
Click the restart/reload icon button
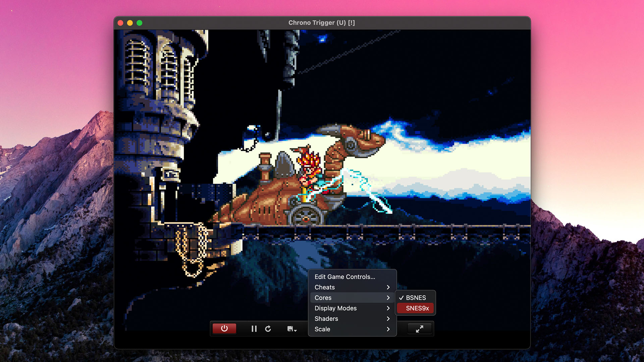[x=268, y=328]
